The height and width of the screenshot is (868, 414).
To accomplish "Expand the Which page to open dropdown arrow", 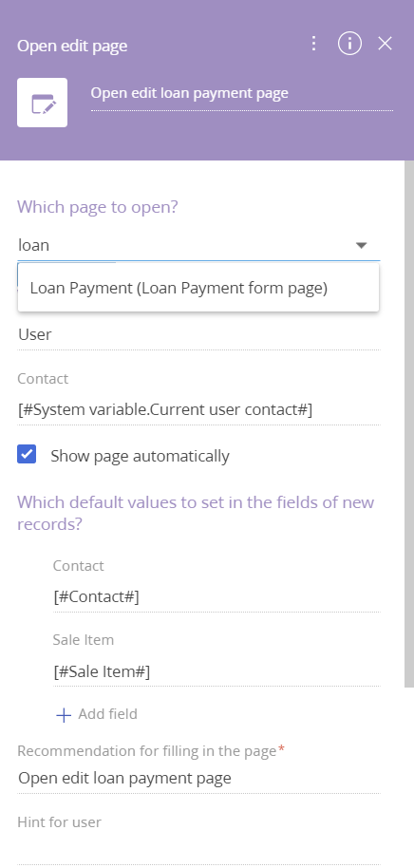I will (x=362, y=245).
